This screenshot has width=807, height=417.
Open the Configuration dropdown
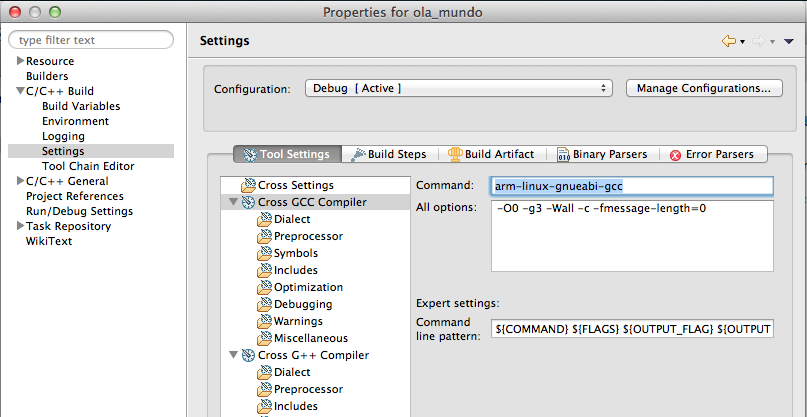(458, 88)
